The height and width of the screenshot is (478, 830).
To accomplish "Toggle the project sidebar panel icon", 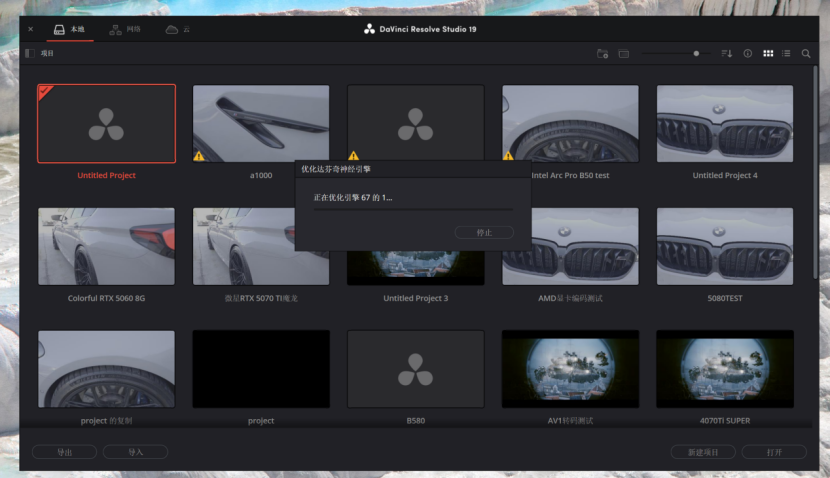I will pyautogui.click(x=30, y=53).
